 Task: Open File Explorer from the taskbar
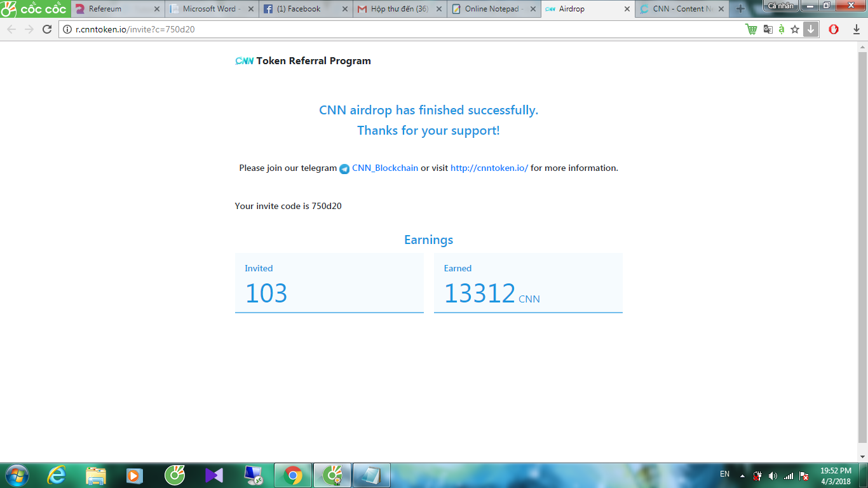pos(96,475)
